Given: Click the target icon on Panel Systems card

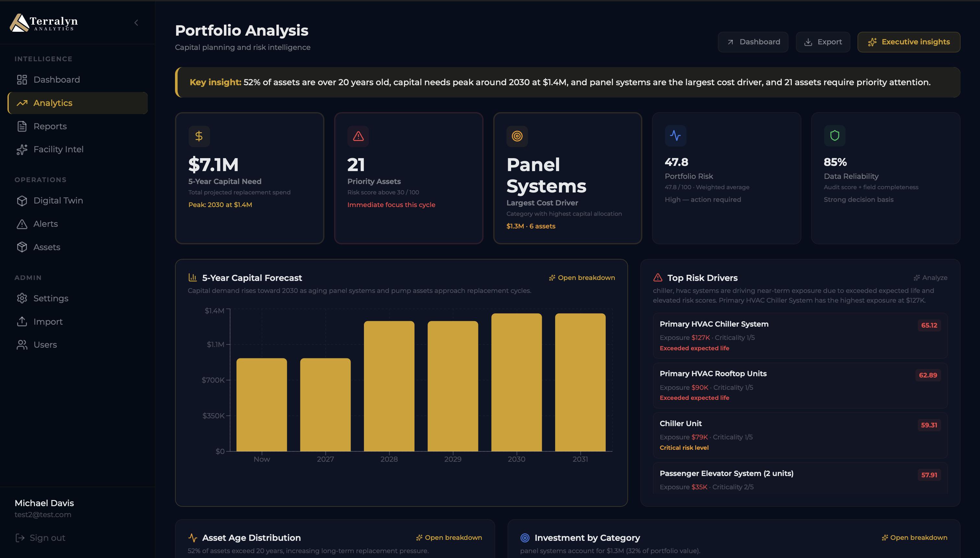Looking at the screenshot, I should pyautogui.click(x=517, y=136).
